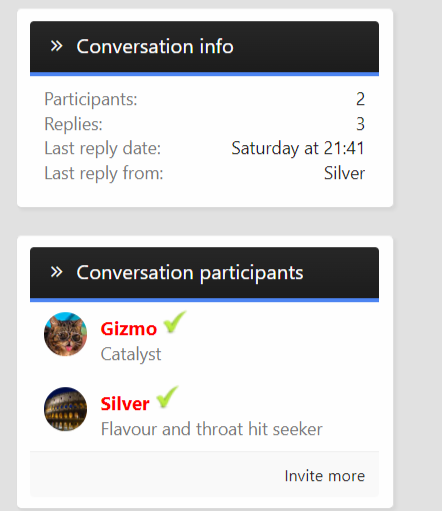
Task: Collapse the Conversation participants header
Action: pos(204,273)
